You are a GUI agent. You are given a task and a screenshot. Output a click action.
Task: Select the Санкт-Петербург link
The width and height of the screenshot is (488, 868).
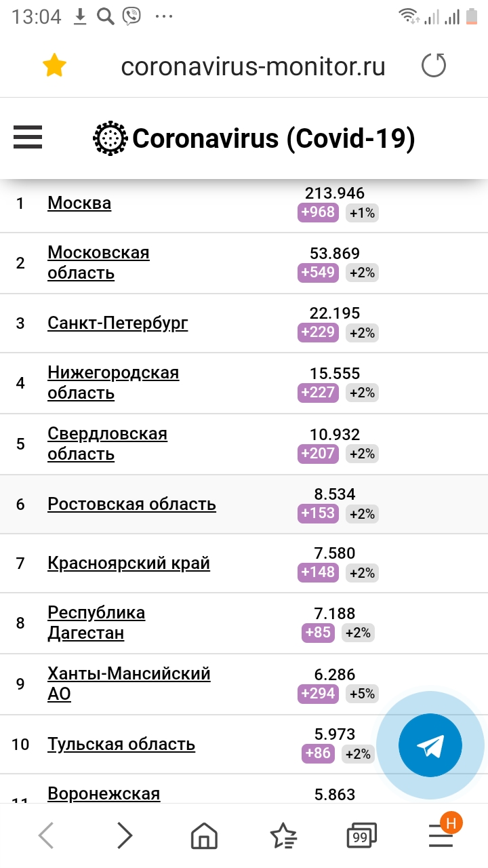118,323
